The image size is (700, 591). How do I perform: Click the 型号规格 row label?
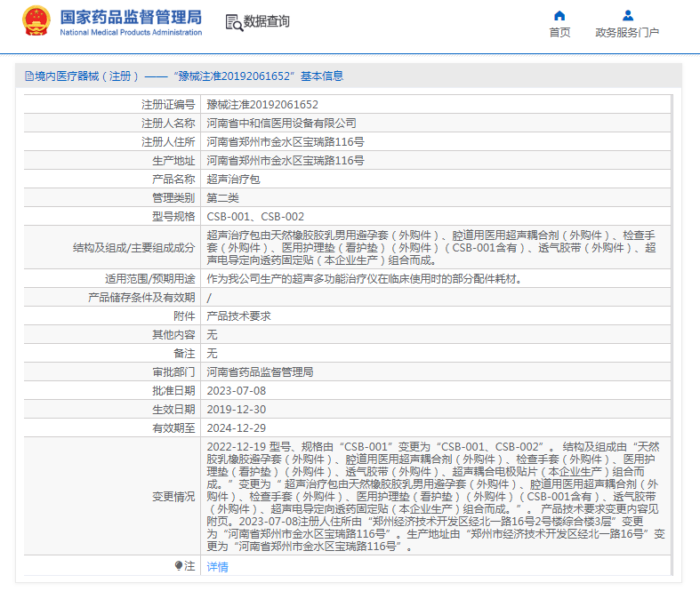173,217
